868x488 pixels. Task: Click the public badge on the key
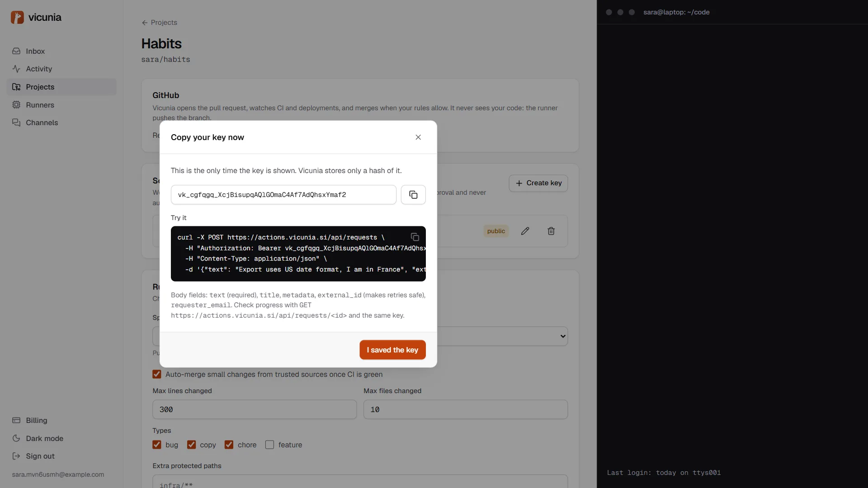point(496,231)
